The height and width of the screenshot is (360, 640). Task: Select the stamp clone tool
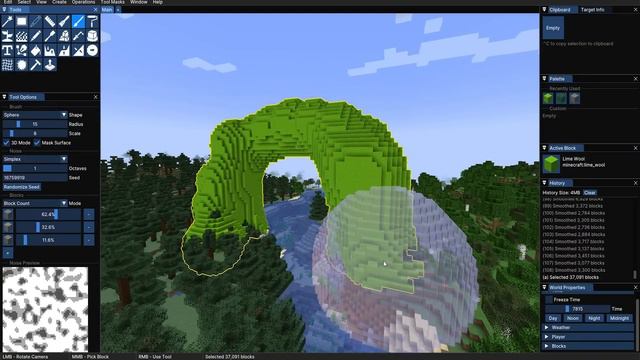click(64, 36)
